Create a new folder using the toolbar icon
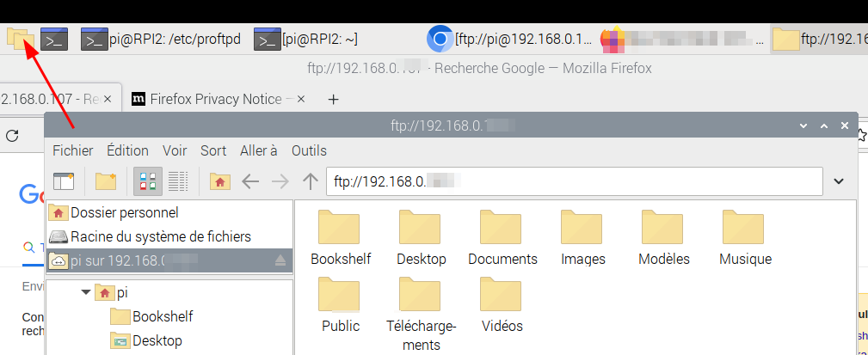868x355 pixels. point(106,181)
